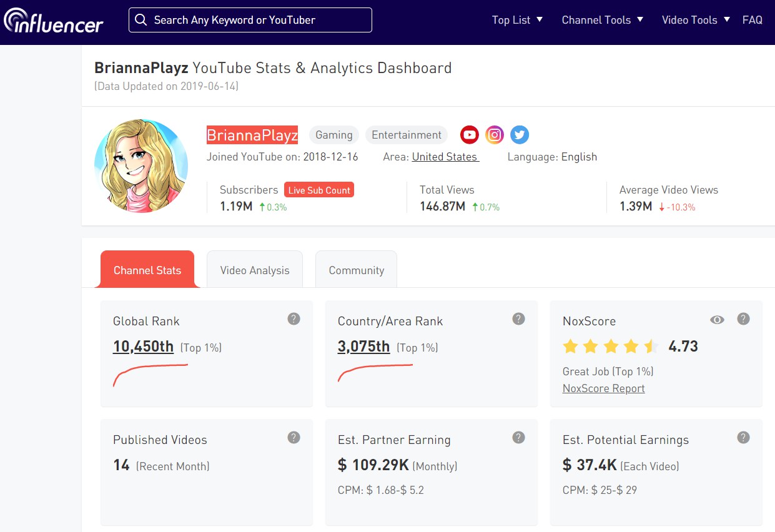Click the $ 109.29K monthly earning value
The width and height of the screenshot is (775, 532).
pos(373,465)
